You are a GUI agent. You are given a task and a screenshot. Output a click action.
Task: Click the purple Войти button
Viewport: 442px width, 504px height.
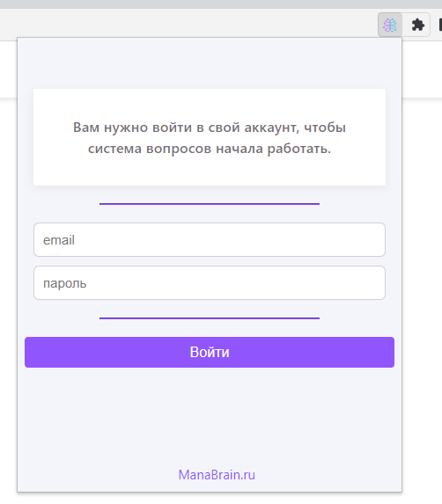210,353
